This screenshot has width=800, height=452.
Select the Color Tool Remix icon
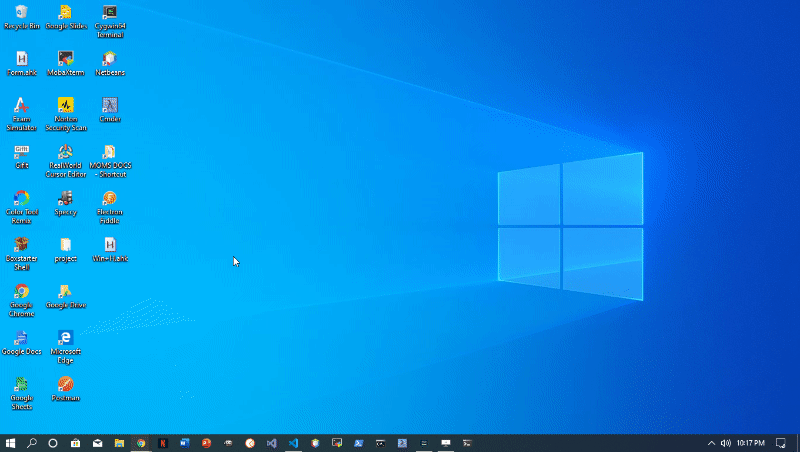pyautogui.click(x=21, y=207)
